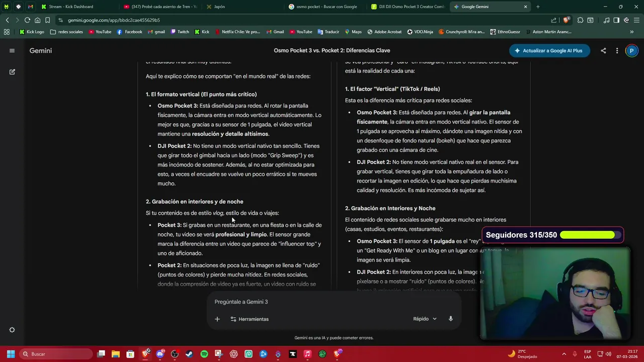The height and width of the screenshot is (362, 644).
Task: Open the browser extensions puzzle icon
Action: pyautogui.click(x=581, y=20)
